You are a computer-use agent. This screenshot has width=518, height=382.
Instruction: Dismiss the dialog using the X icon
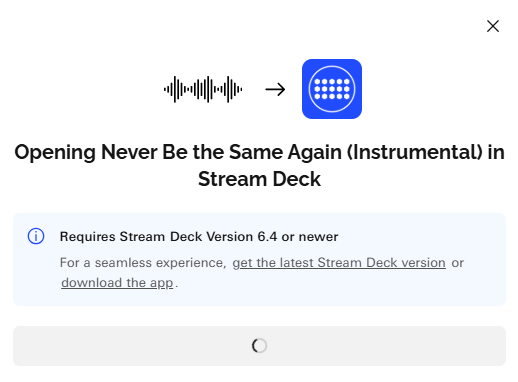[x=493, y=26]
